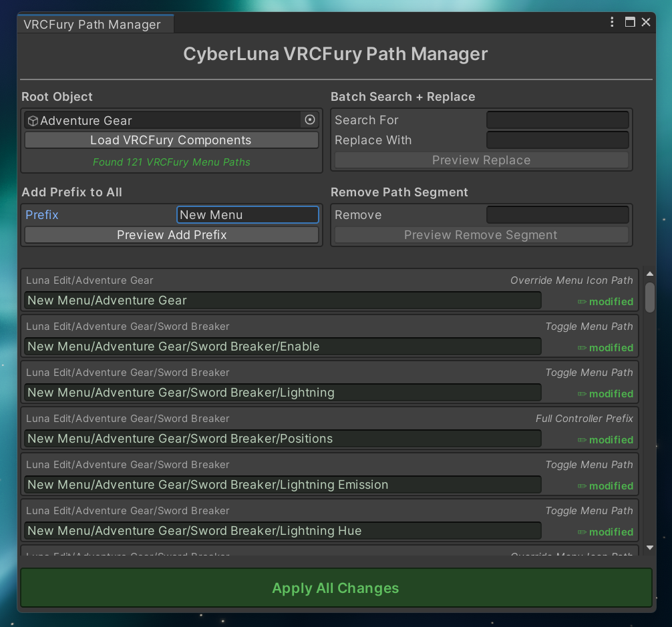This screenshot has width=672, height=627.
Task: Click the Root Object heading
Action: 57,96
